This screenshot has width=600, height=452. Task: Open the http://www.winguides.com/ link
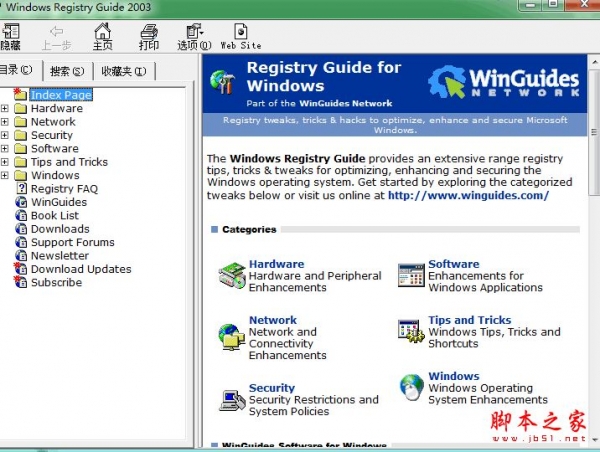click(x=468, y=196)
